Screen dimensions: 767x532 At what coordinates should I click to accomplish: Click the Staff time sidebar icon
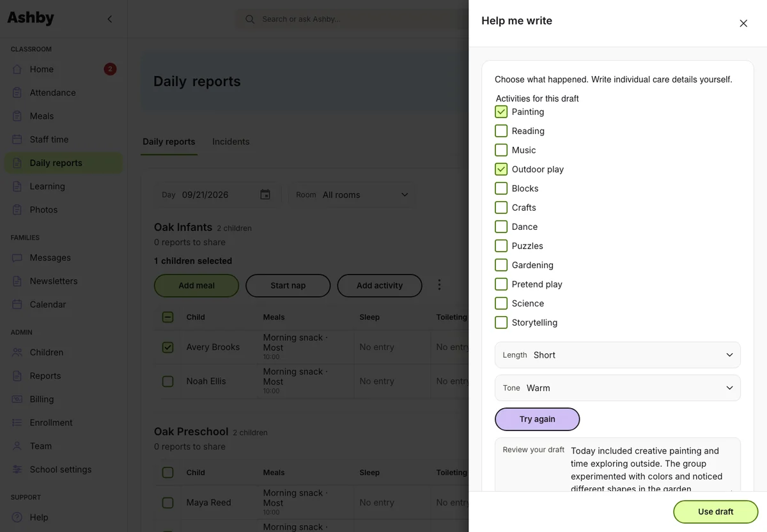coord(17,139)
